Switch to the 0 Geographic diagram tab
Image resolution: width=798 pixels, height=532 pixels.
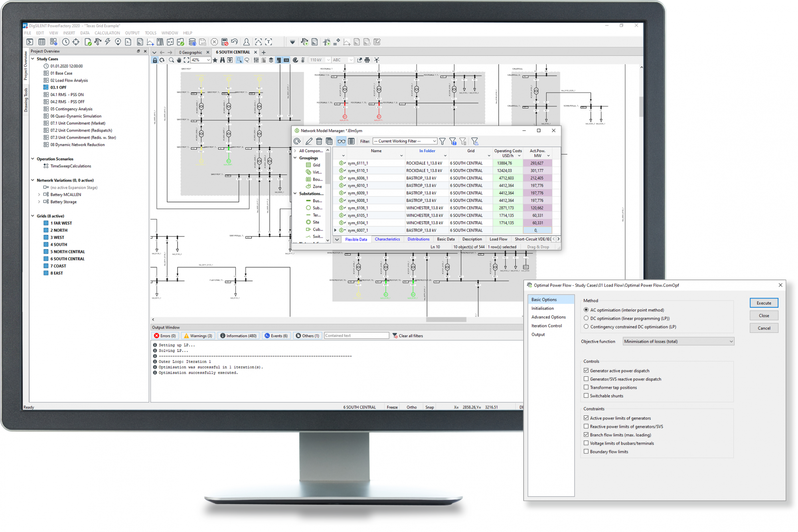(x=190, y=52)
